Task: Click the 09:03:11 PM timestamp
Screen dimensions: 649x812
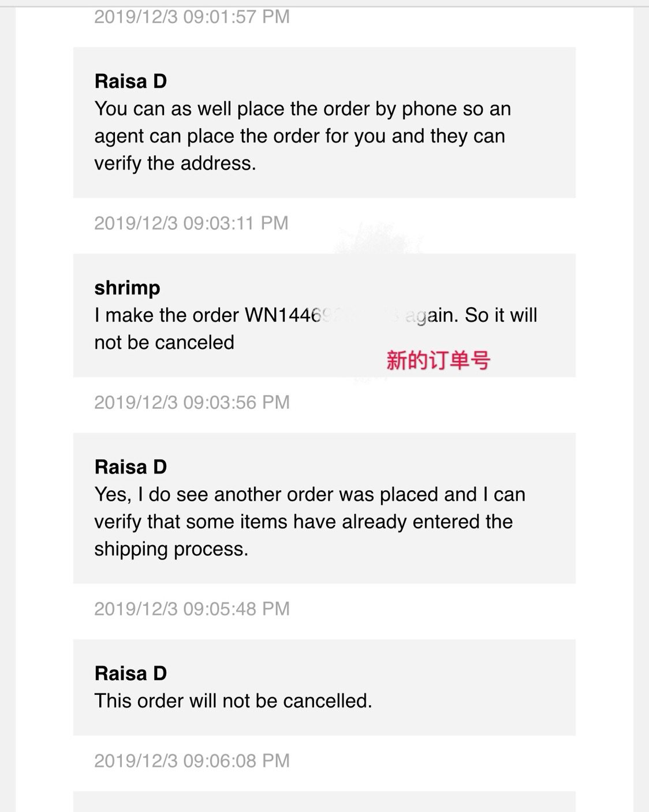Action: 191,223
